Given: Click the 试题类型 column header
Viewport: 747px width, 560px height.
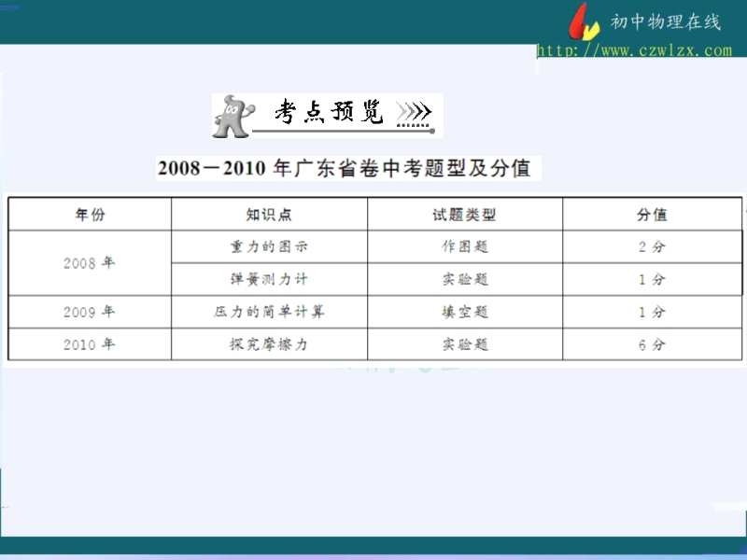Looking at the screenshot, I should click(464, 215).
